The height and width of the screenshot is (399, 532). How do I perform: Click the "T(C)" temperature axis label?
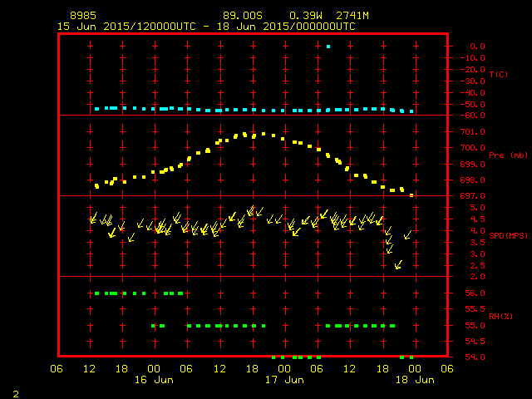tap(499, 75)
